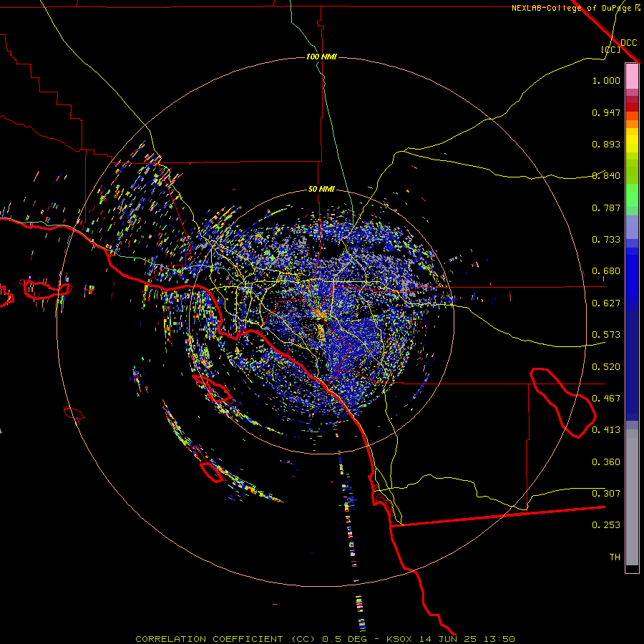Click the gray swatch in the color bar
Image resolution: width=644 pixels, height=644 pixels.
click(x=632, y=497)
